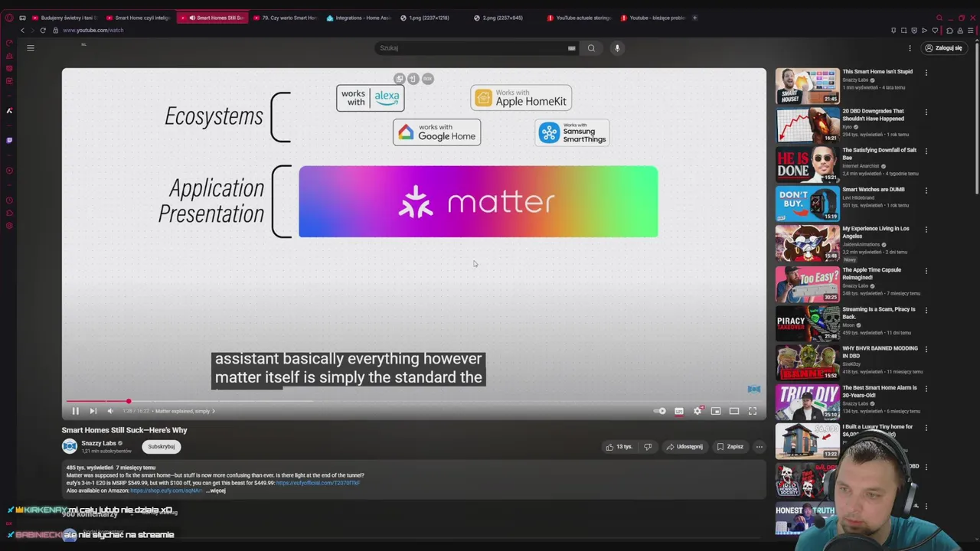Switch to miniplayer mode
The width and height of the screenshot is (980, 551).
(716, 411)
